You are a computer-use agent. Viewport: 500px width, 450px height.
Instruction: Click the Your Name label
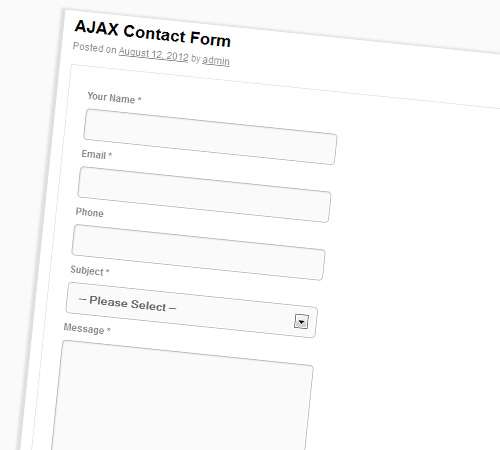tap(111, 98)
